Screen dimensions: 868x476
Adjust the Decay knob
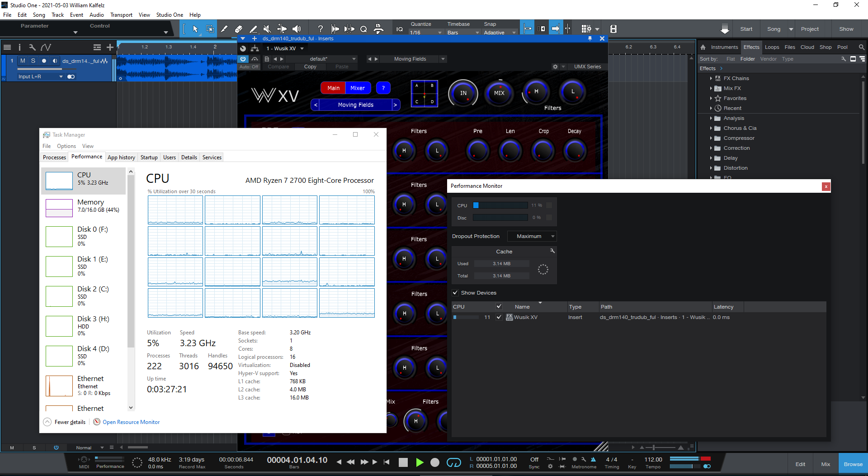(x=575, y=151)
